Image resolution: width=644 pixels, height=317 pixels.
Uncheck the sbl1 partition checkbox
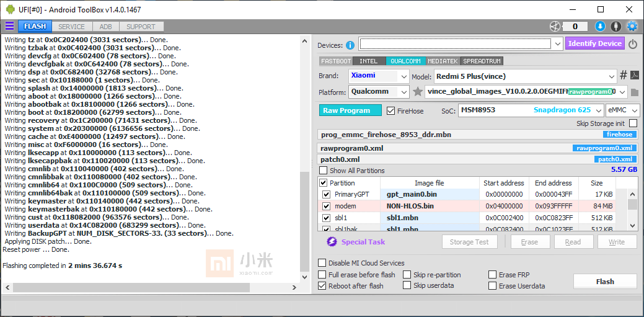pos(327,218)
